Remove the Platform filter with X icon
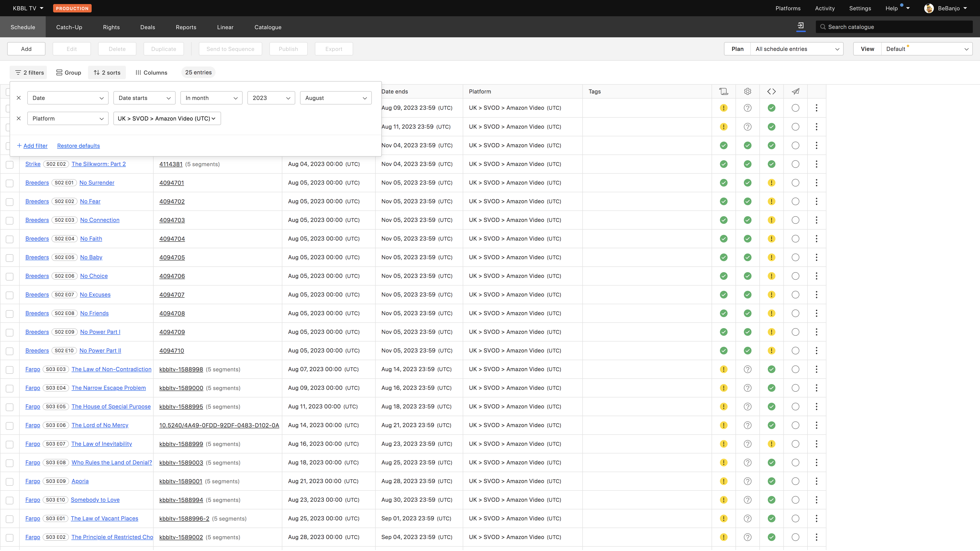The image size is (980, 551). (x=19, y=118)
